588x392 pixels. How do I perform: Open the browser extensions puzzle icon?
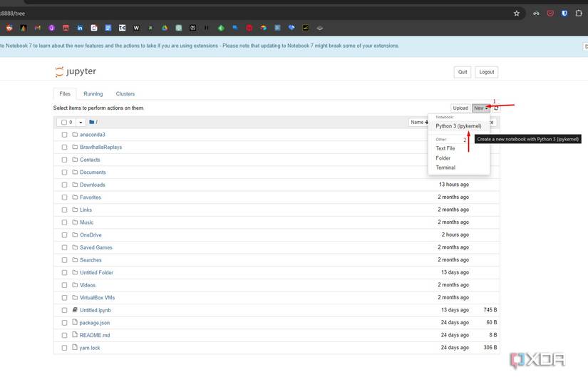[579, 13]
